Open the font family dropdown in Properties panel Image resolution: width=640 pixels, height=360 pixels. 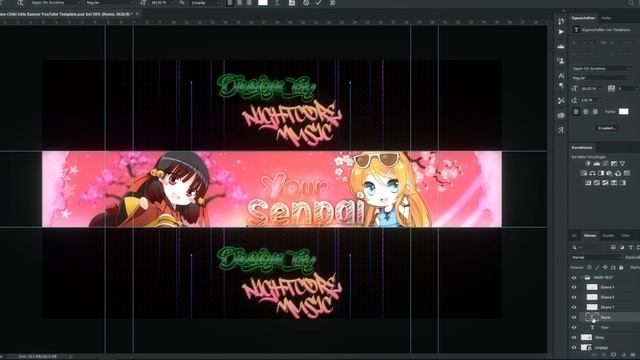point(601,69)
